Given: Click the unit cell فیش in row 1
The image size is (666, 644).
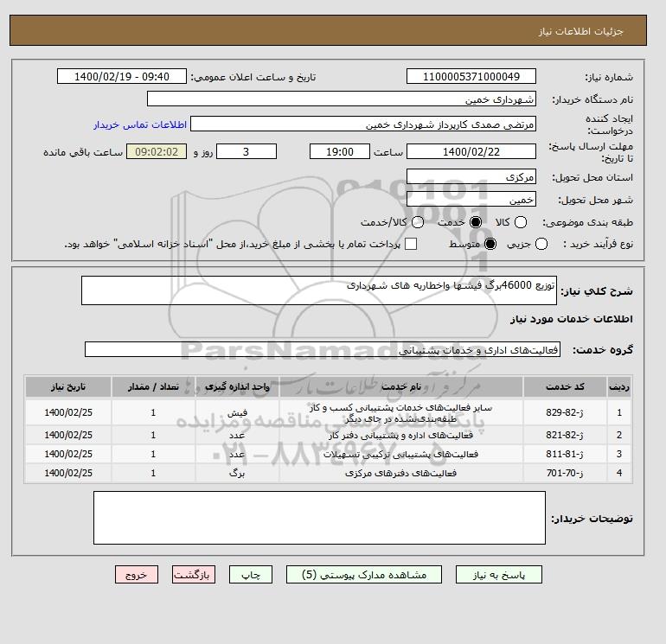Looking at the screenshot, I should click(238, 412).
